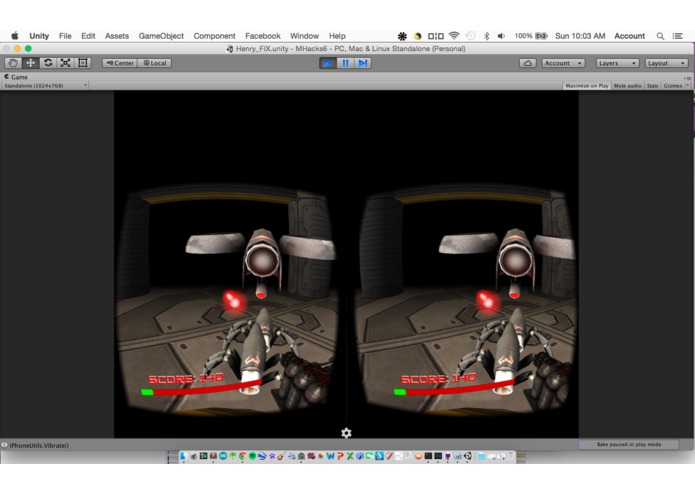Screen dimensions: 695x494
Task: Click the Wi-Fi status icon
Action: point(454,36)
